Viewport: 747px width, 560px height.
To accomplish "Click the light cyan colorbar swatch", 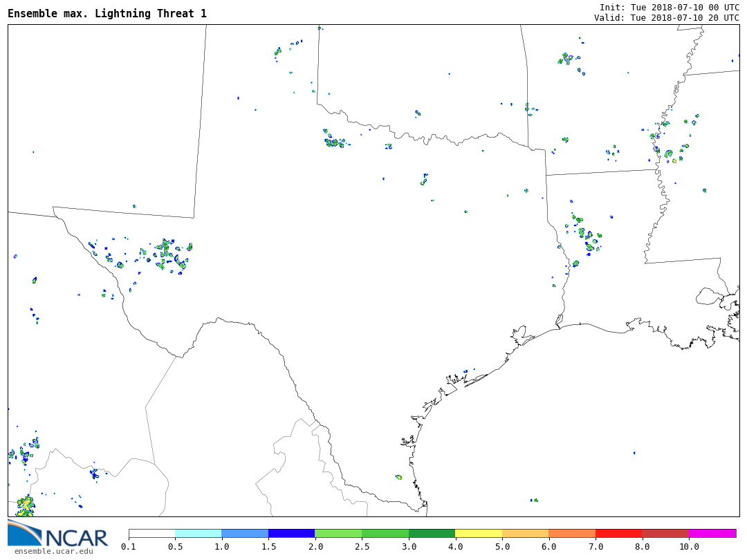I will click(x=198, y=534).
